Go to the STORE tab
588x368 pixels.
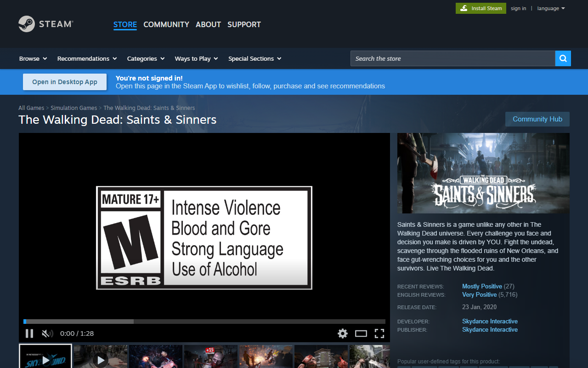125,24
